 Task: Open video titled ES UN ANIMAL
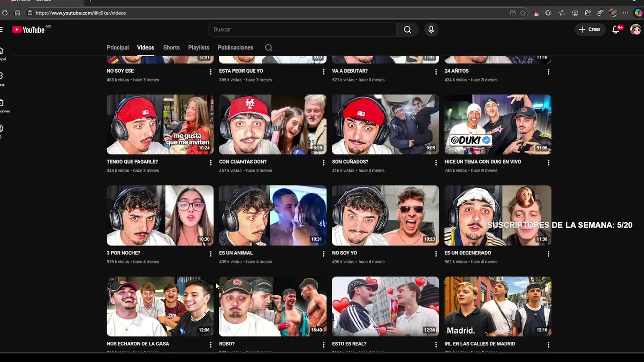pos(236,253)
